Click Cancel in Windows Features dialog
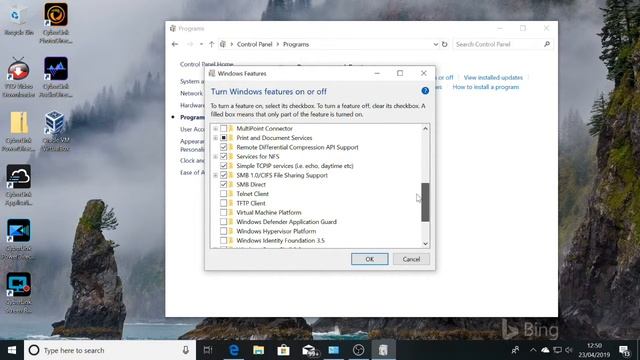 [411, 259]
